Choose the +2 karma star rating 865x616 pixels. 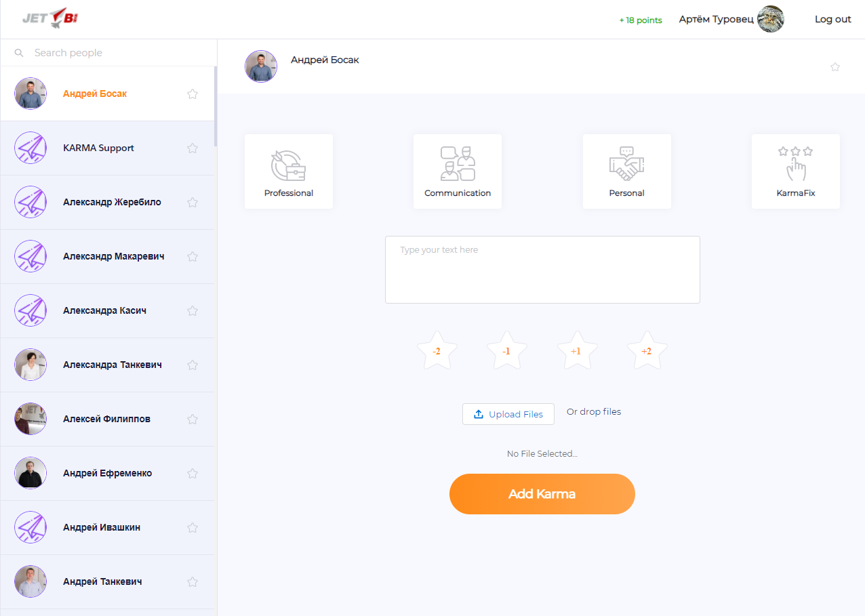(647, 351)
